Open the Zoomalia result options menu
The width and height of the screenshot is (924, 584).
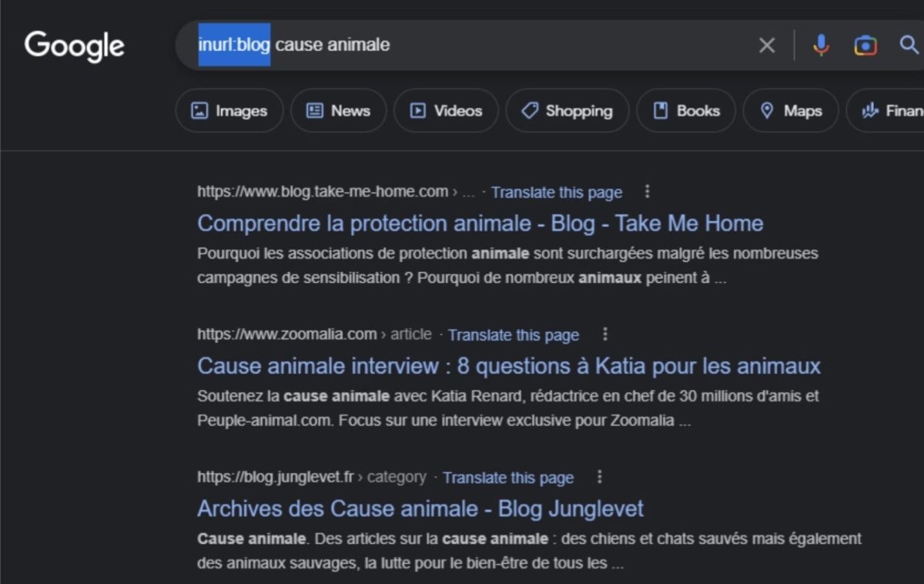pos(605,334)
